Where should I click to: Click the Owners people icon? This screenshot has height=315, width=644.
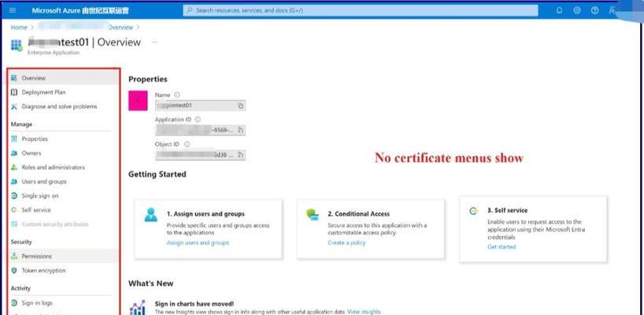point(14,154)
